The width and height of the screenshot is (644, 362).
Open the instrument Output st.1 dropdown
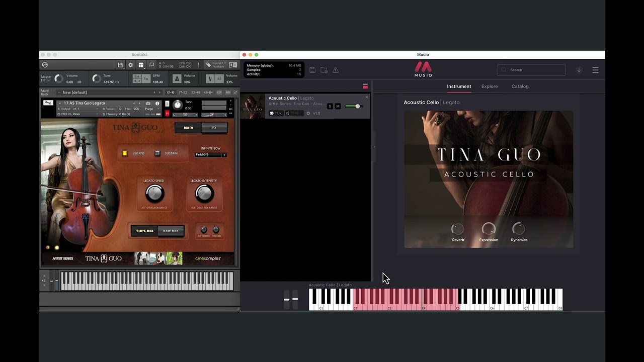click(78, 109)
